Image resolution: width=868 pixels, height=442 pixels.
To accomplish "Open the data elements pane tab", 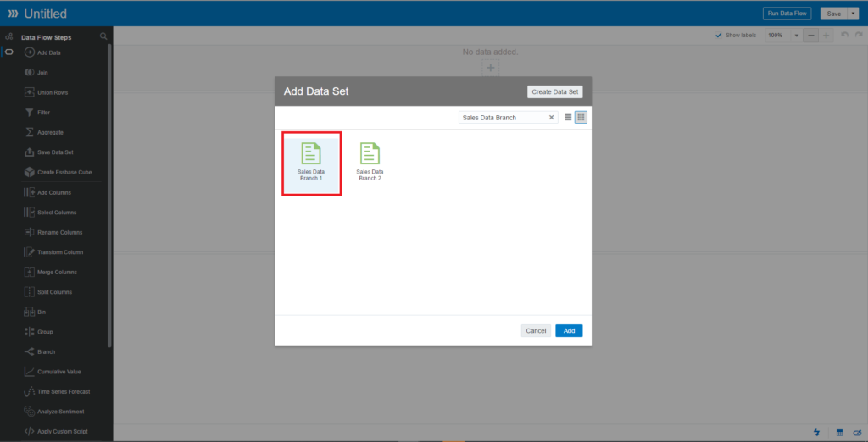I will 8,37.
